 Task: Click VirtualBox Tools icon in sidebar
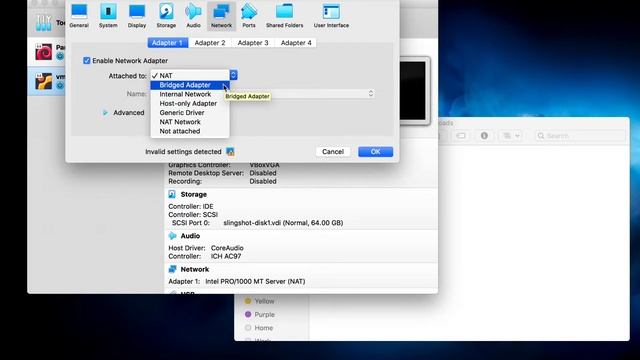coord(43,23)
